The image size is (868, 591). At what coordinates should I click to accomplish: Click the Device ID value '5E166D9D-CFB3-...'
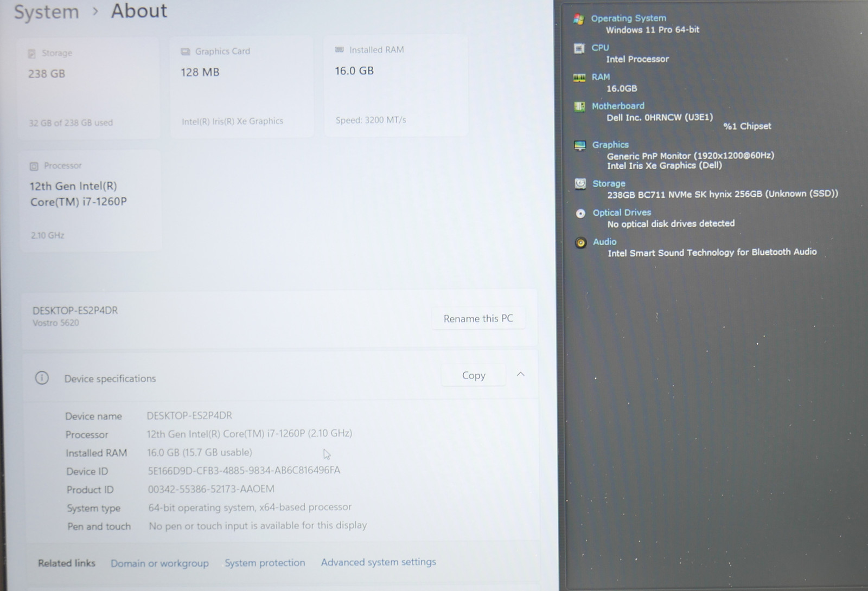[x=244, y=470]
